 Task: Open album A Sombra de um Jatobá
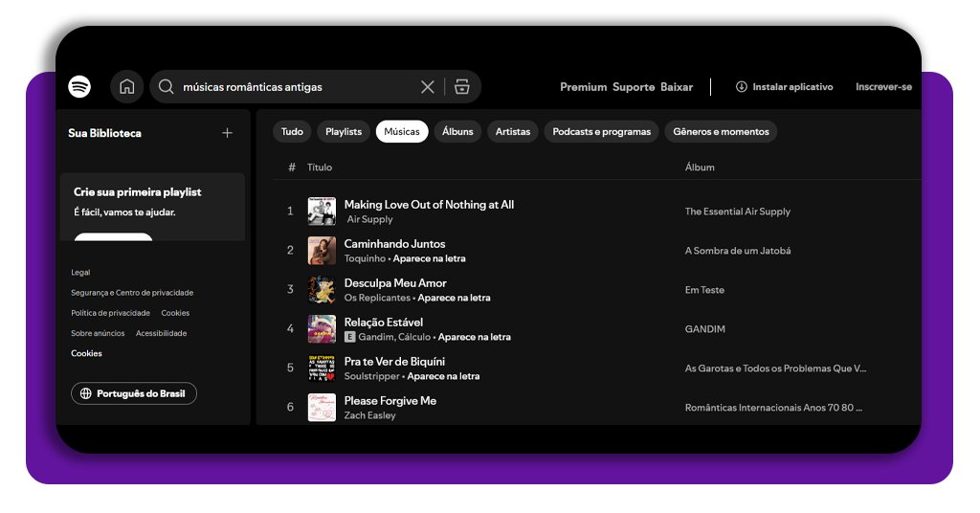click(738, 251)
